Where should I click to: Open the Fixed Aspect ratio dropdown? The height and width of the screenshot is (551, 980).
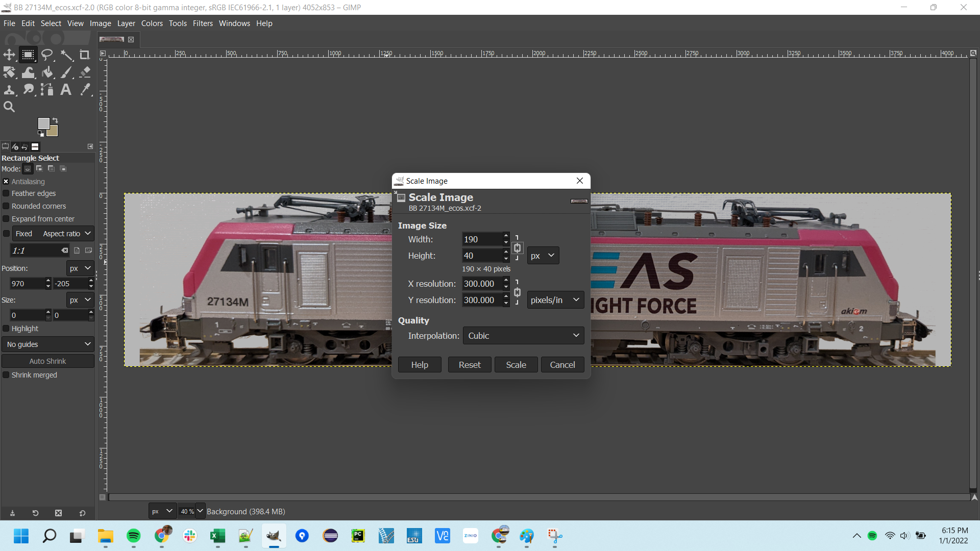point(53,234)
